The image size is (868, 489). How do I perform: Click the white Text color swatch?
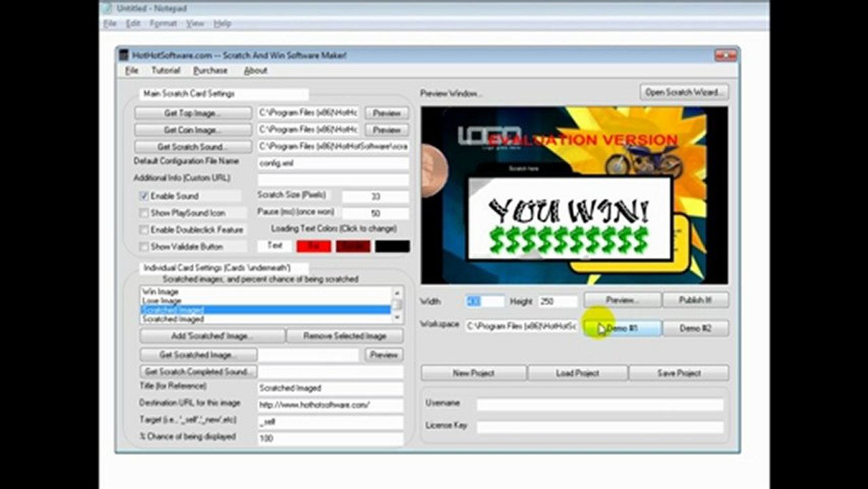click(x=275, y=246)
